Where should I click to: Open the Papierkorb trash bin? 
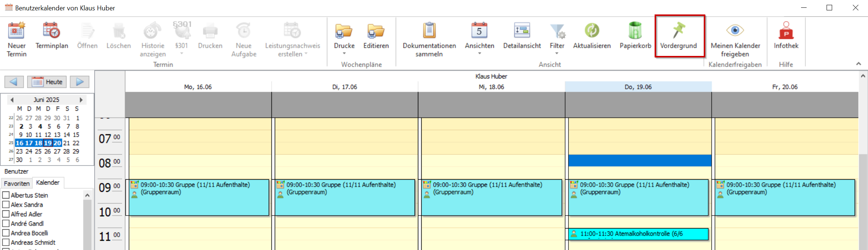[x=635, y=31]
